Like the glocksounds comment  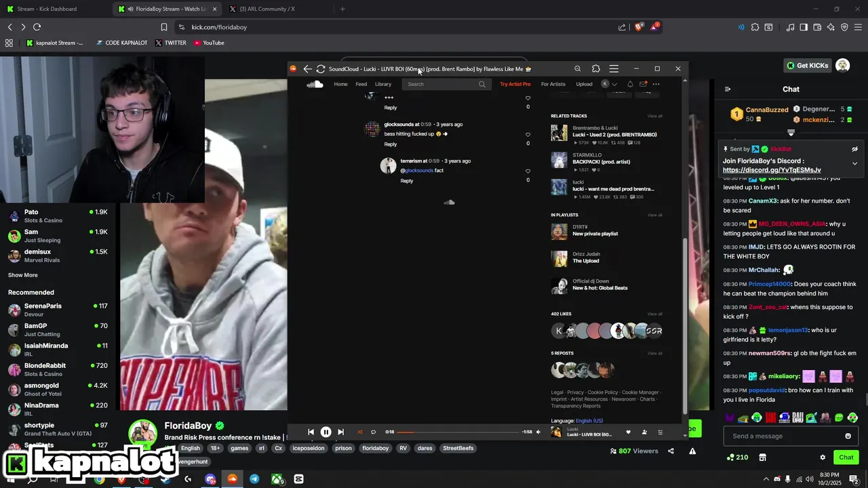[528, 134]
